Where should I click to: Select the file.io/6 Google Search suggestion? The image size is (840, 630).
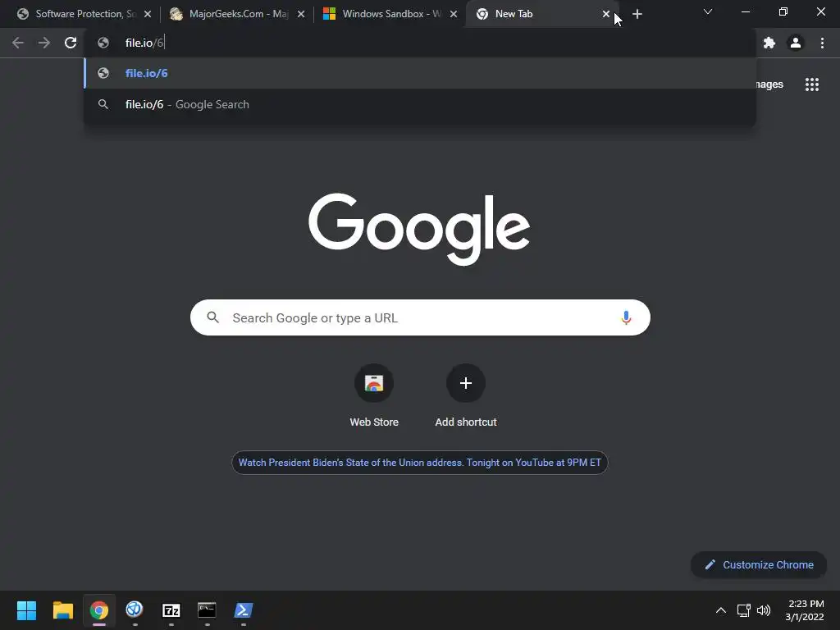tap(420, 104)
